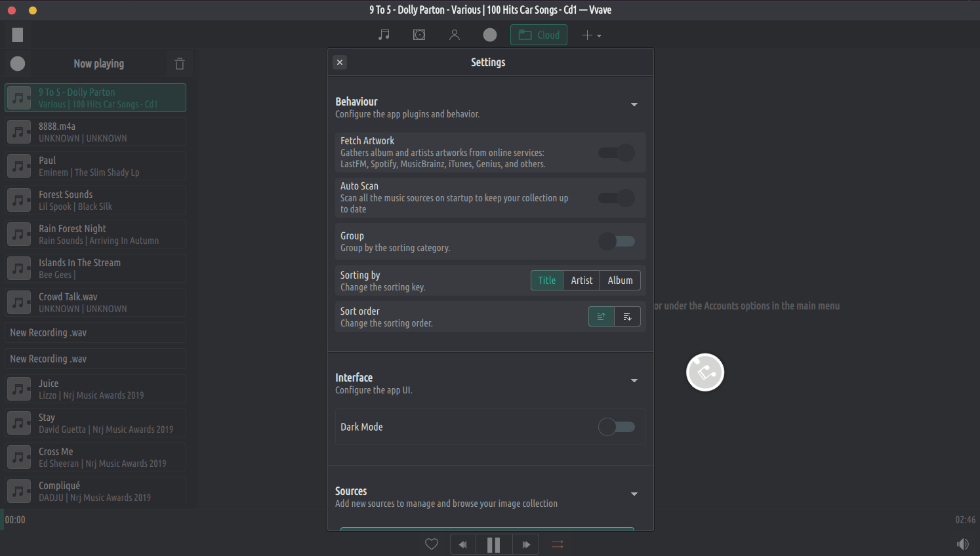Clear the Now playing list with trash icon
Image resolution: width=980 pixels, height=556 pixels.
coord(180,64)
